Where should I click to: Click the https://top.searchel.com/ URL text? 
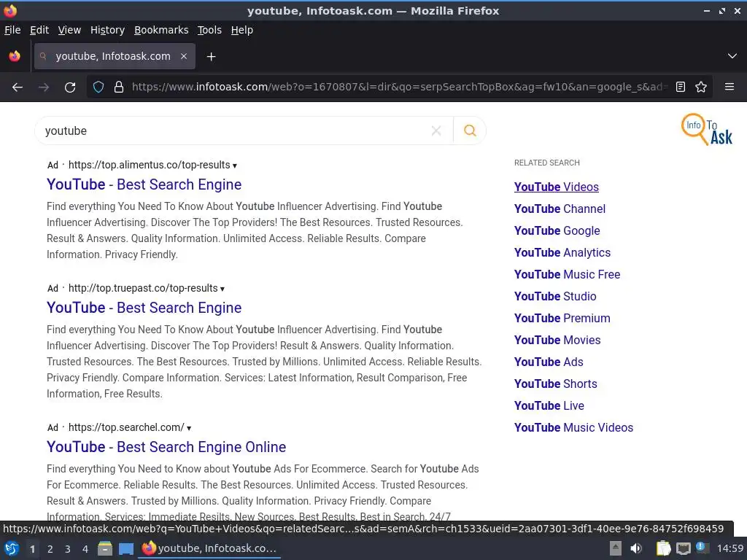point(126,427)
